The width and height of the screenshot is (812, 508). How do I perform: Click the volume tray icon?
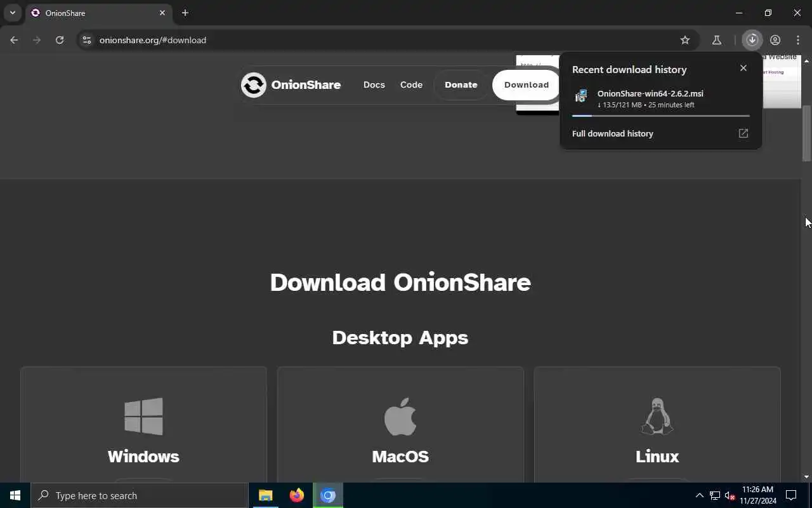pos(730,495)
